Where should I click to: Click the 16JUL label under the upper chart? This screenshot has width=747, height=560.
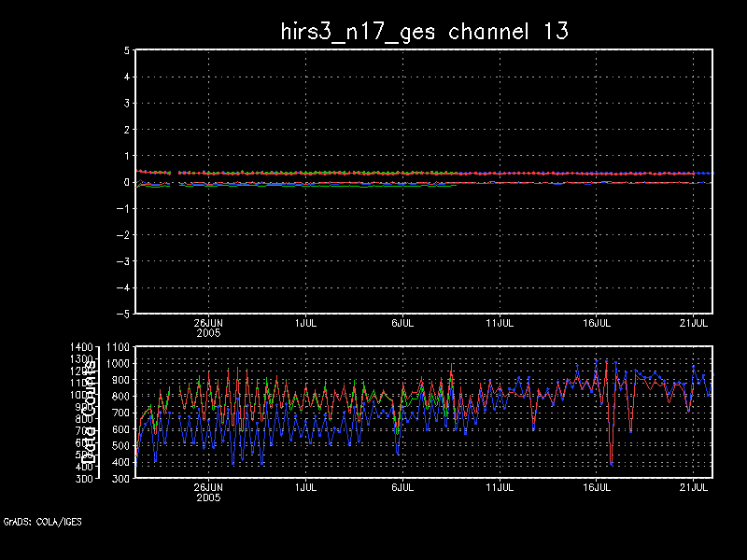[x=598, y=322]
